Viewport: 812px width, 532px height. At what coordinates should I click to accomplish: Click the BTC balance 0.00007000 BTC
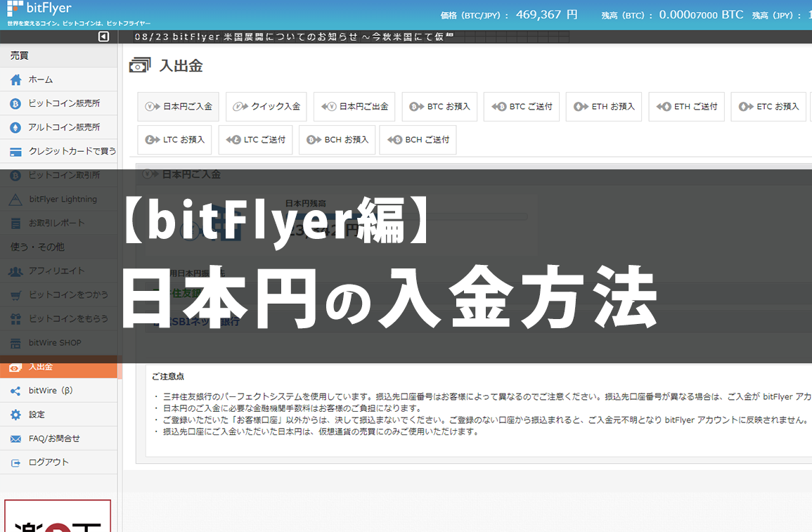tap(701, 15)
